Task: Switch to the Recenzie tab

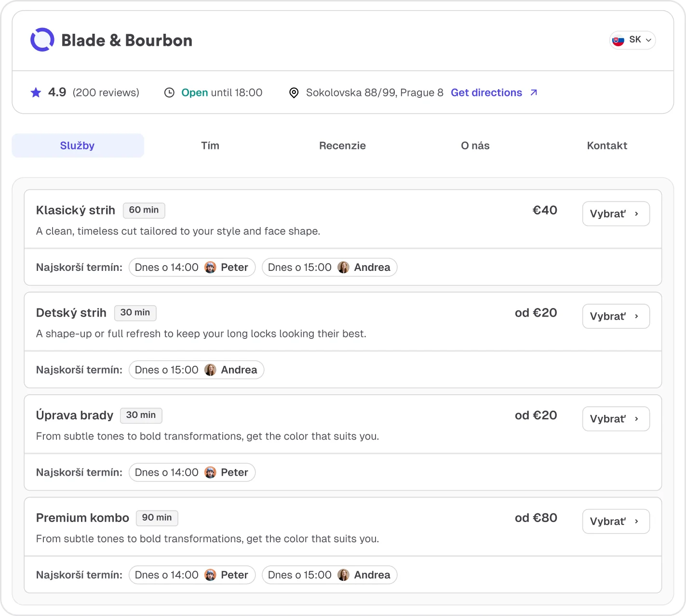Action: [342, 145]
